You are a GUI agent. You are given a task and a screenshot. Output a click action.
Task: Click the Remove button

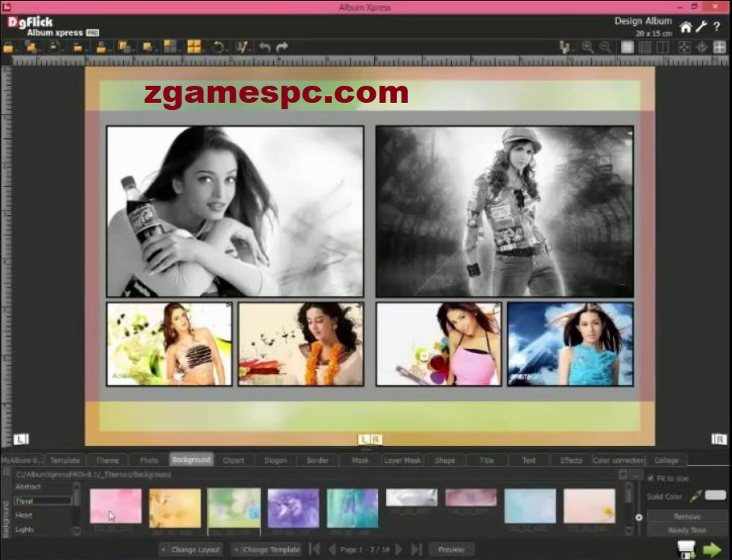687,516
